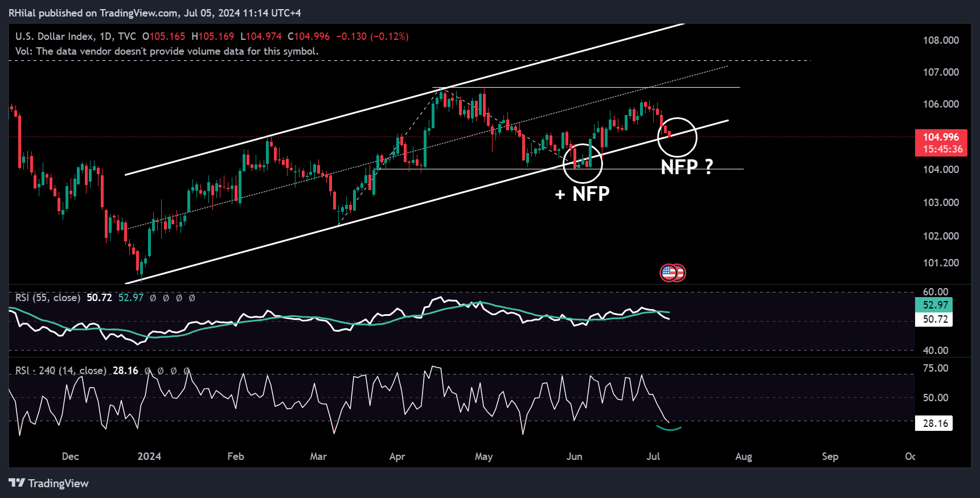Click the 103.000 price axis label
980x498 pixels.
[x=941, y=203]
